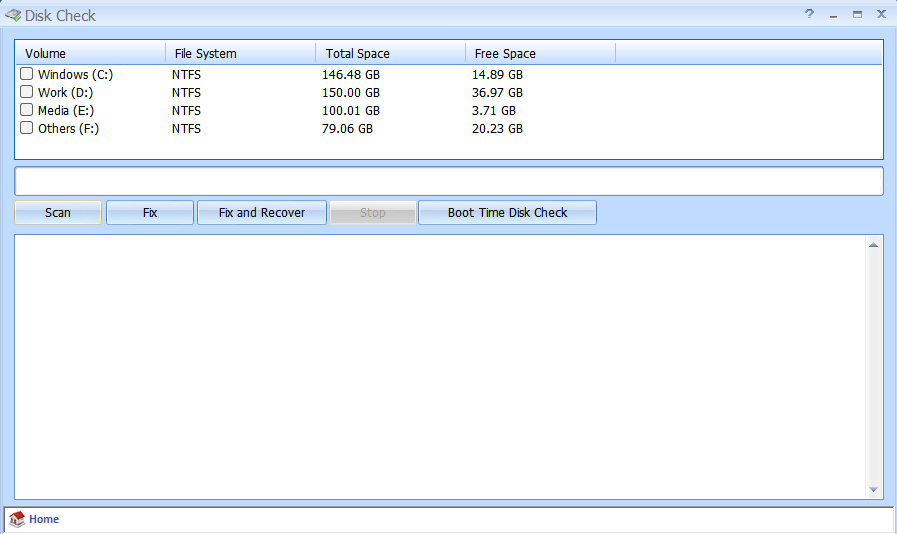Close the Disk Check window

point(881,14)
